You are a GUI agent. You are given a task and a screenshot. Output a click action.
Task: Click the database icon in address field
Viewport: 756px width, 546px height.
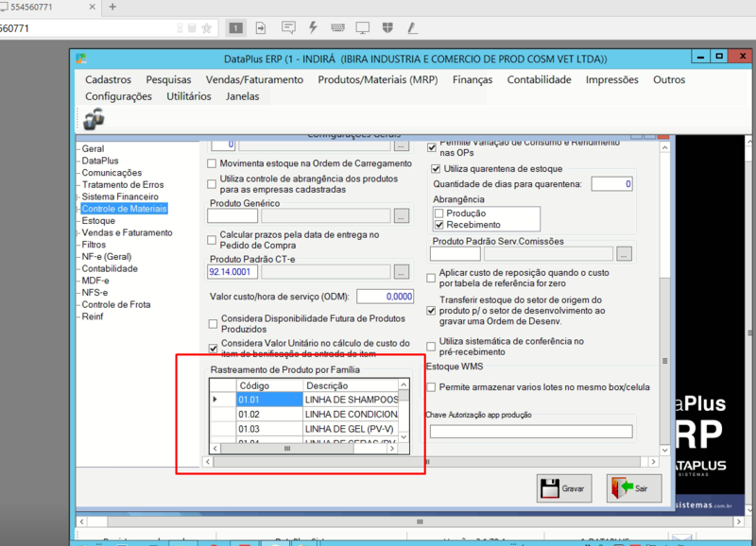pos(192,28)
